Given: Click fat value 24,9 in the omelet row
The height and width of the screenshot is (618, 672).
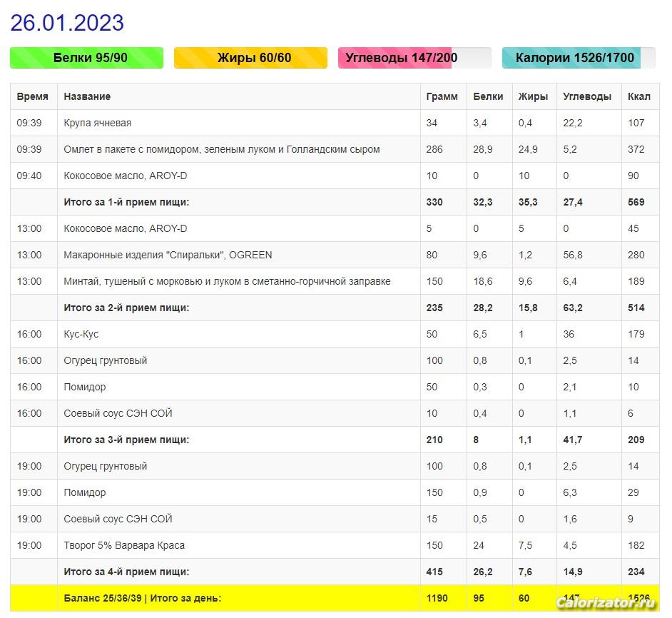Looking at the screenshot, I should (528, 149).
